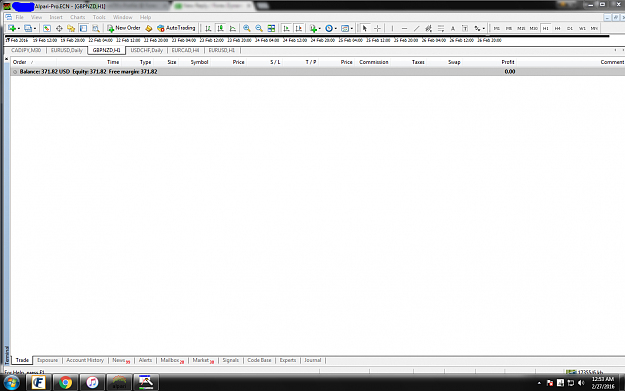
Task: Expand the Arrows dropdown arrow
Action: click(x=483, y=28)
